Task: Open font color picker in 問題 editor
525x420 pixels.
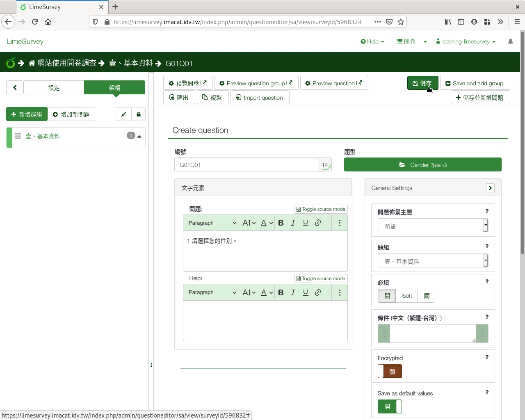Action: (x=267, y=223)
